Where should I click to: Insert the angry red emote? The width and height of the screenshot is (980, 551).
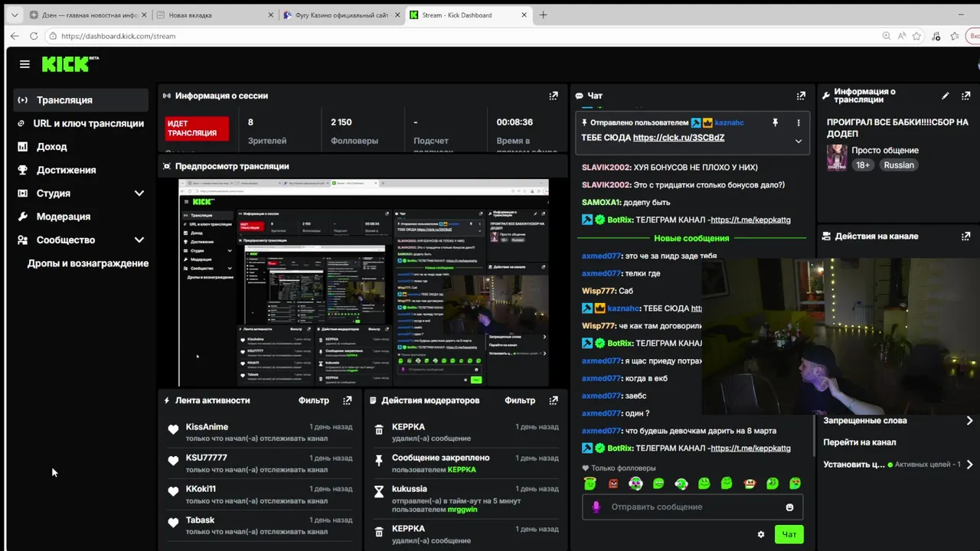[613, 483]
